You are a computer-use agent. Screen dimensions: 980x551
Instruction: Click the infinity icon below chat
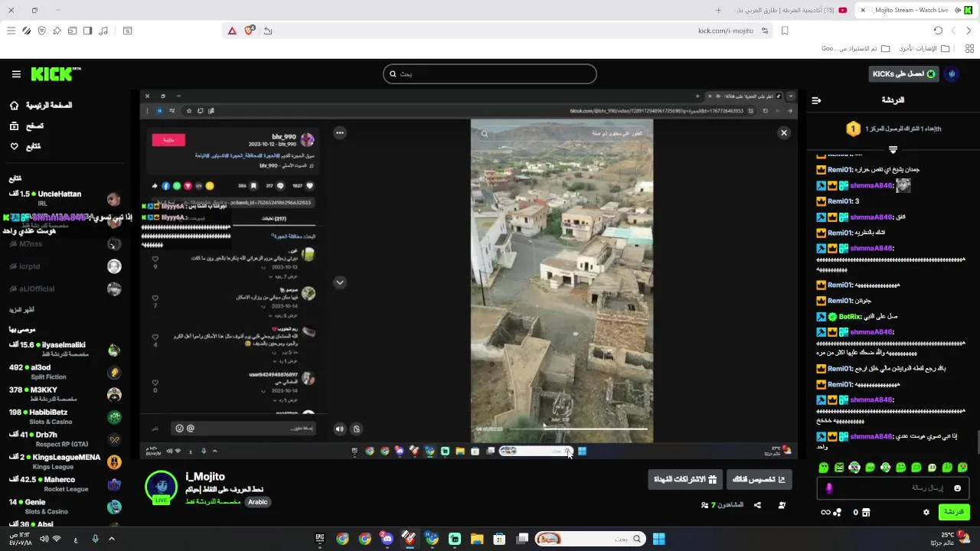[x=825, y=512]
